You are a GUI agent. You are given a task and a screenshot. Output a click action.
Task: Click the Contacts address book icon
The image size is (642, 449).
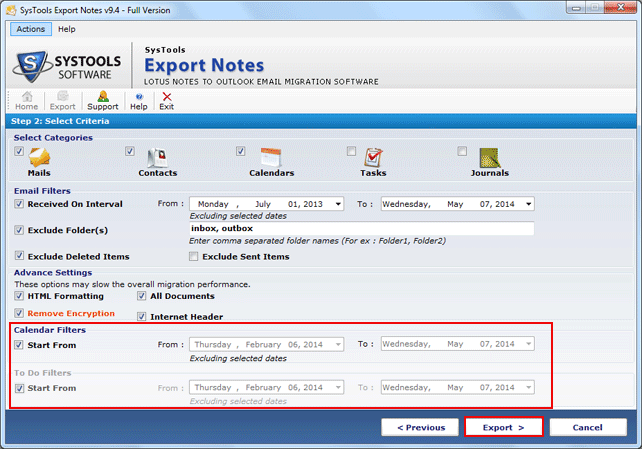[x=158, y=158]
